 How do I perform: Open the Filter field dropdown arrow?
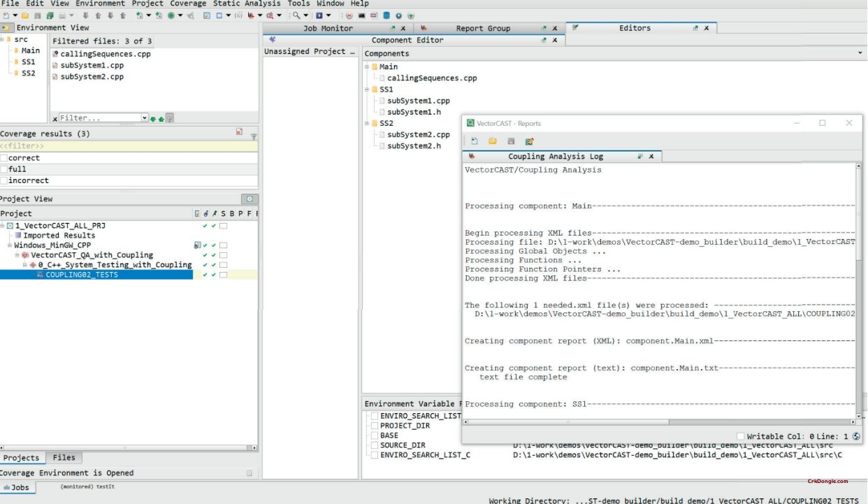point(145,118)
